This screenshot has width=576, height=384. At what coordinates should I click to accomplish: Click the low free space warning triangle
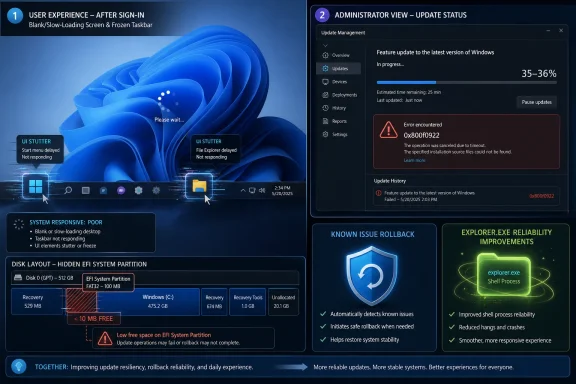105,338
